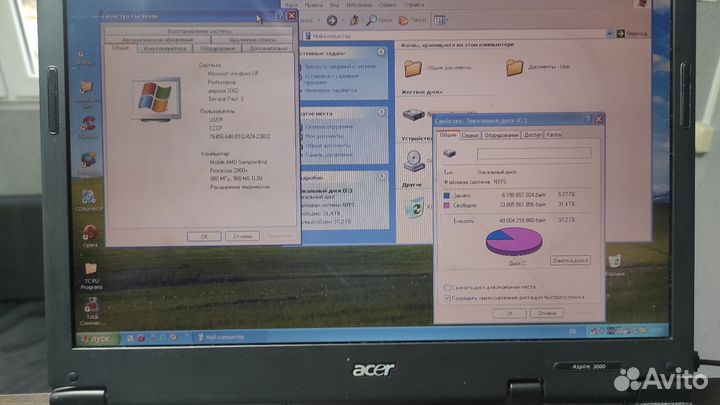Click Мои документы link in side panel
The width and height of the screenshot is (720, 405).
(x=324, y=136)
